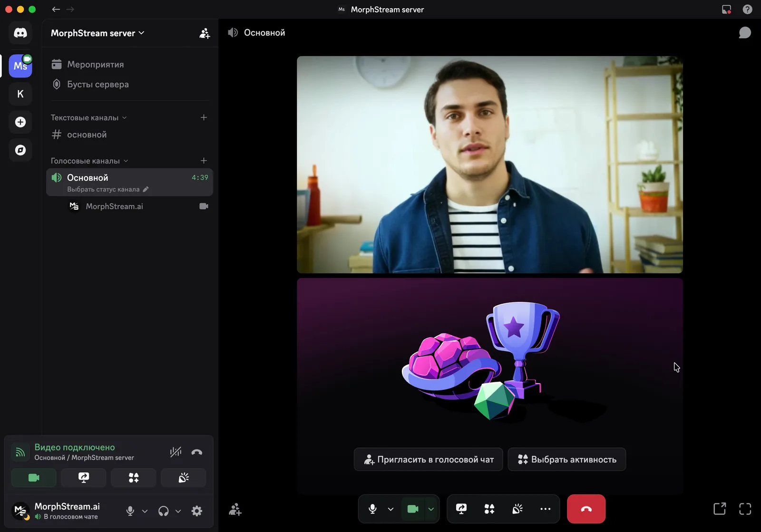Open the K server in sidebar
Image resolution: width=761 pixels, height=532 pixels.
20,94
